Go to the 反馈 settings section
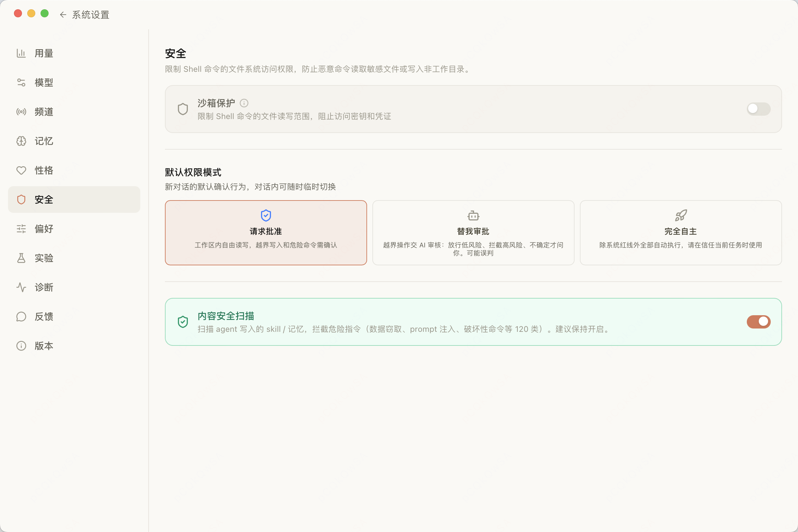This screenshot has width=798, height=532. click(x=74, y=317)
